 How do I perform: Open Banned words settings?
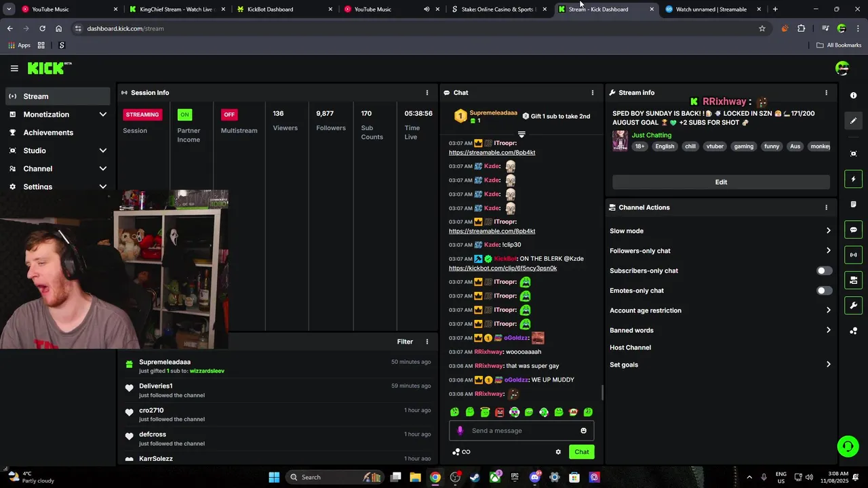[720, 330]
